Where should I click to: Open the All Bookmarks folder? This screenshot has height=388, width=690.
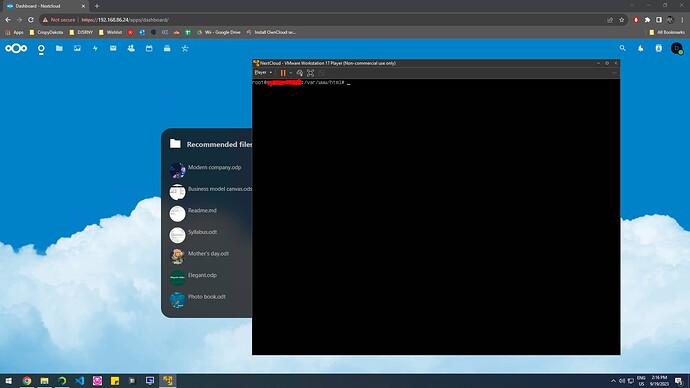coord(667,32)
